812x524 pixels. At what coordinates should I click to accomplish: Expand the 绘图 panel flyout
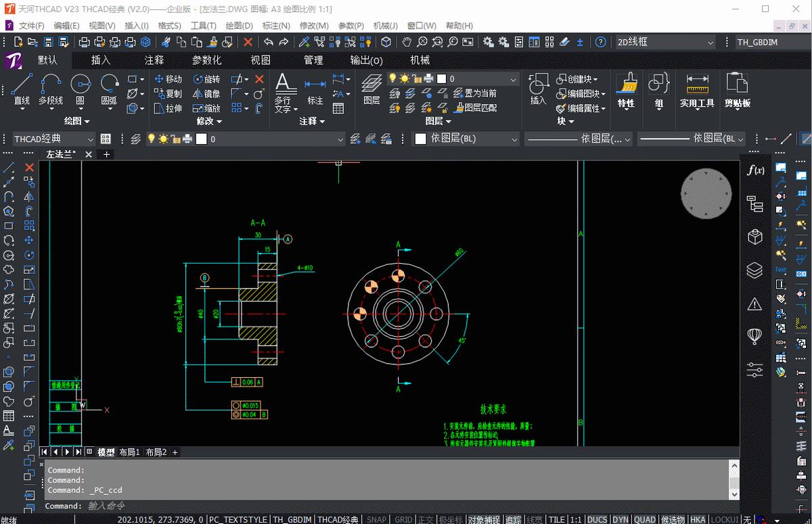tap(77, 121)
